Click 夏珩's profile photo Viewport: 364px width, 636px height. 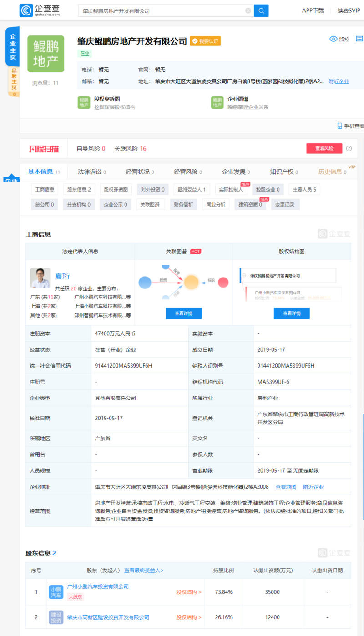click(x=40, y=278)
